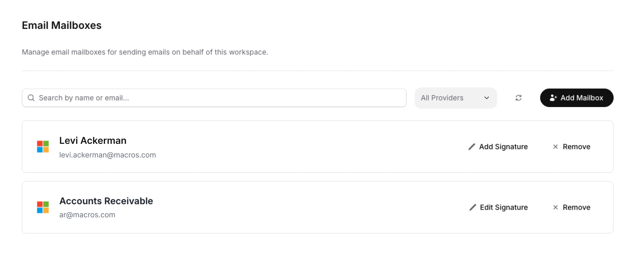Click the add-user icon in Add Mailbox
The height and width of the screenshot is (253, 644).
pyautogui.click(x=553, y=98)
